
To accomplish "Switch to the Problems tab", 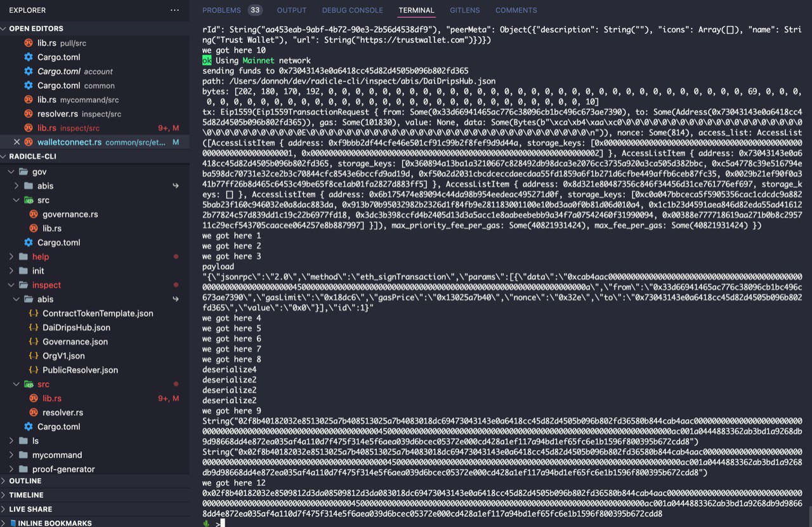I will click(221, 10).
